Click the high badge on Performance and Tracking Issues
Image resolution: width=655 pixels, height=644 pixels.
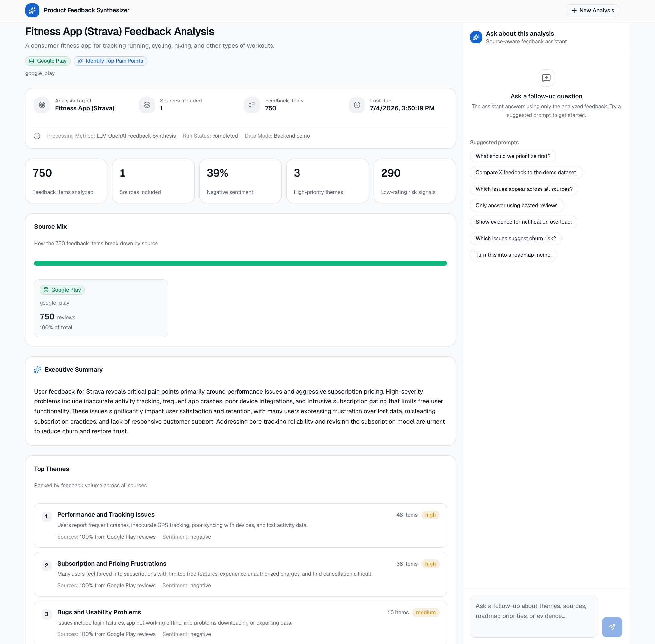point(430,515)
